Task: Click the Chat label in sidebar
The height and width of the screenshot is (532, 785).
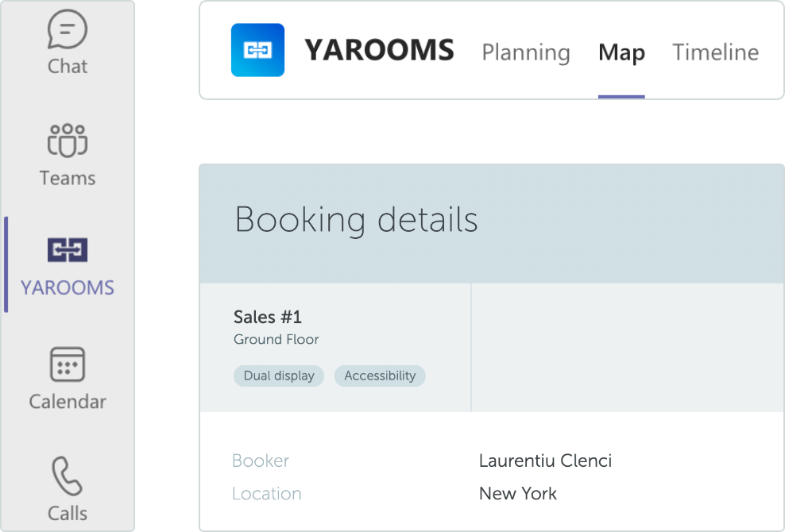Action: point(67,67)
